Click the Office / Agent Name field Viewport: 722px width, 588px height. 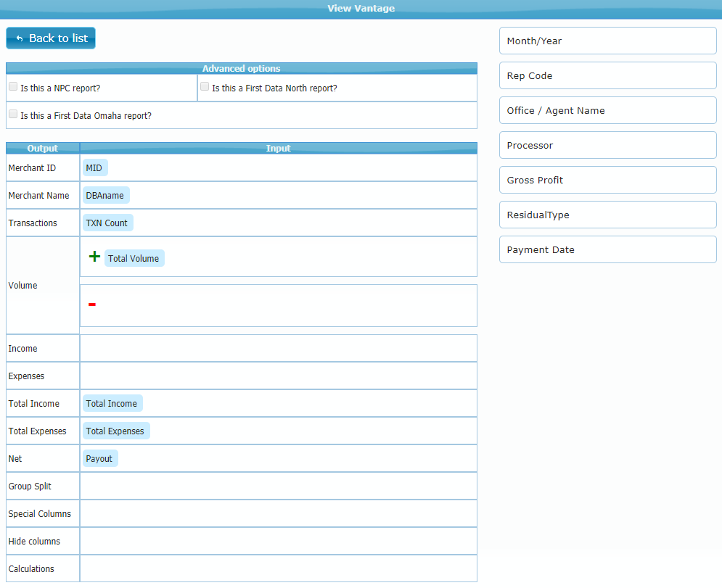pos(607,110)
